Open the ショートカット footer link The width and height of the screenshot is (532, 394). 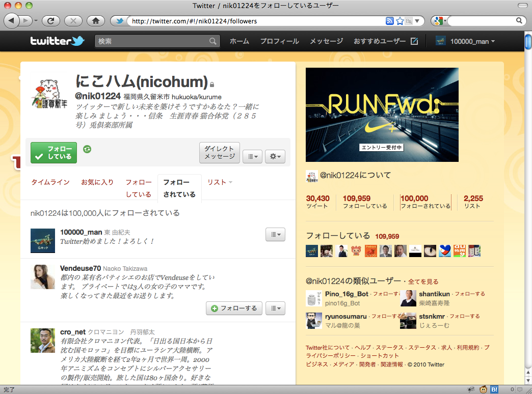point(379,355)
